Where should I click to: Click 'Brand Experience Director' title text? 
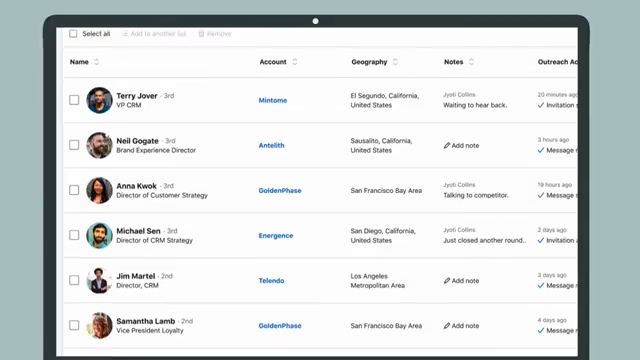(156, 150)
